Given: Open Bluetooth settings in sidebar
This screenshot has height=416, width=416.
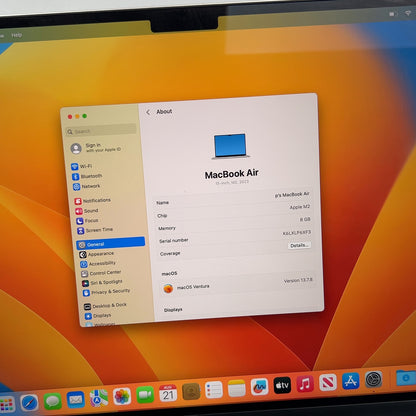Looking at the screenshot, I should [x=87, y=176].
